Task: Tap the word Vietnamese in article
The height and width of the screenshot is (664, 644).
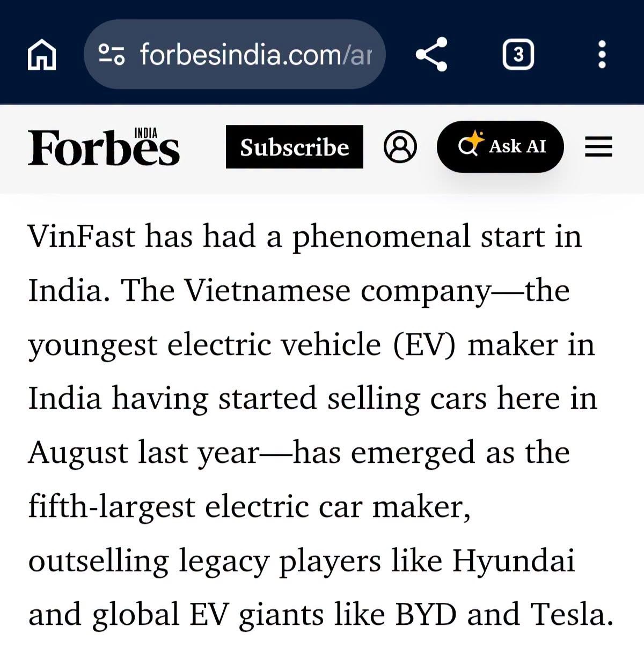Action: coord(267,290)
